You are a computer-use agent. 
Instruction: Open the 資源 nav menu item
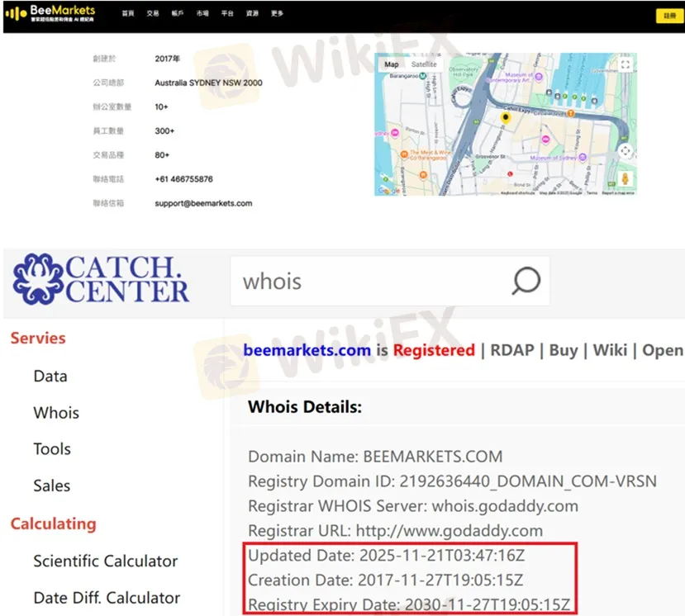(252, 13)
